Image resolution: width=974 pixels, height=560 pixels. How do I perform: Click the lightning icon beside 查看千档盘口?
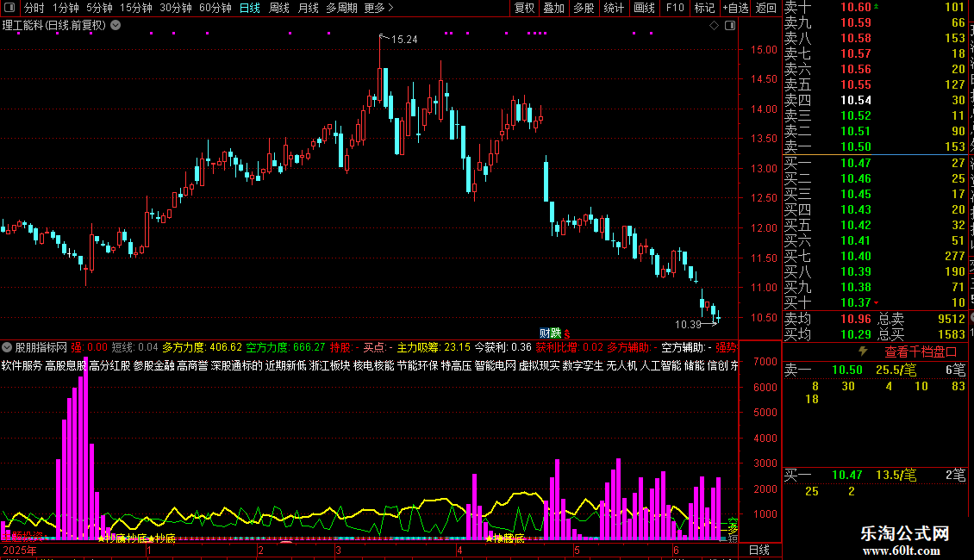pyautogui.click(x=863, y=352)
